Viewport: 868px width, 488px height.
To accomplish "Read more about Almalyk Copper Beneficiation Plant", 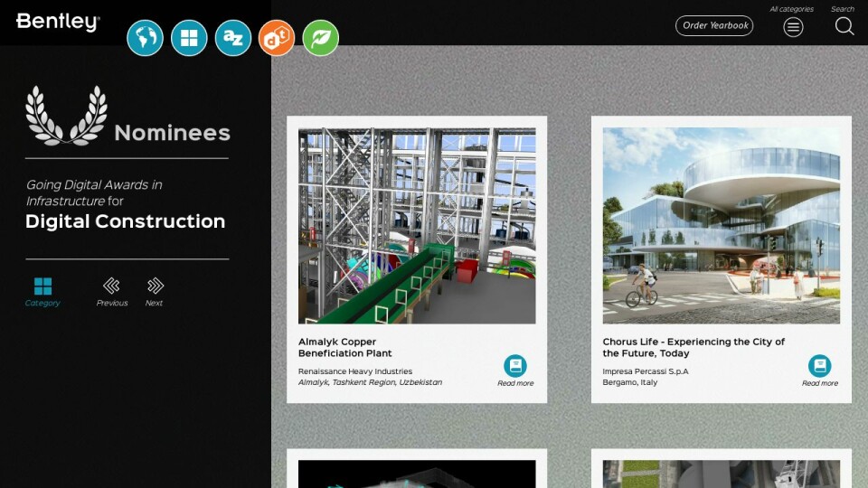I will 515,366.
